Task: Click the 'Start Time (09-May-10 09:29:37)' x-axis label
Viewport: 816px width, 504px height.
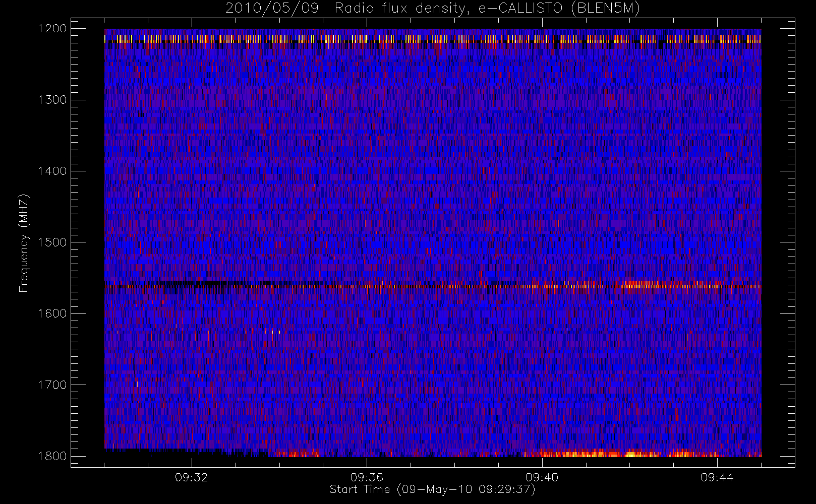Action: 432,489
